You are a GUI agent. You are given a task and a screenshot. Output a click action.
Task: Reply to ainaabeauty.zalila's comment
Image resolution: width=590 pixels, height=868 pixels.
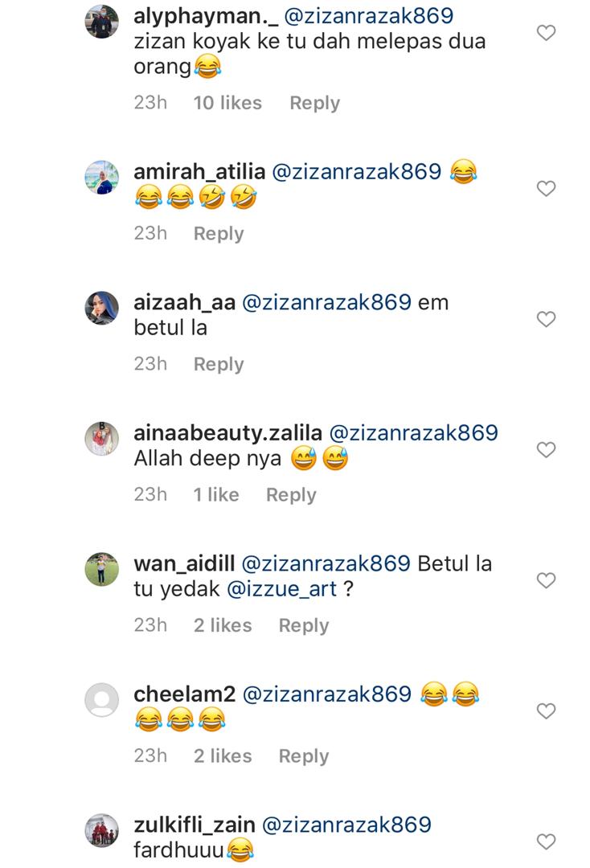tap(291, 495)
